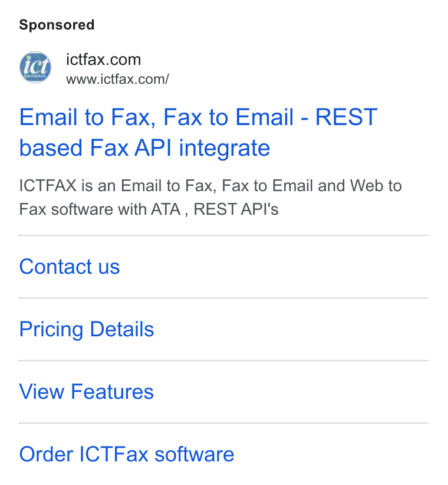Click the www.ictfax.com/ display URL
448x485 pixels.
[x=117, y=79]
